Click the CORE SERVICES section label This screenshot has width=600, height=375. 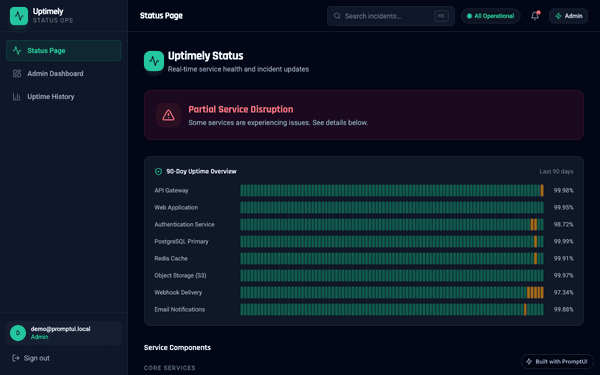(170, 368)
